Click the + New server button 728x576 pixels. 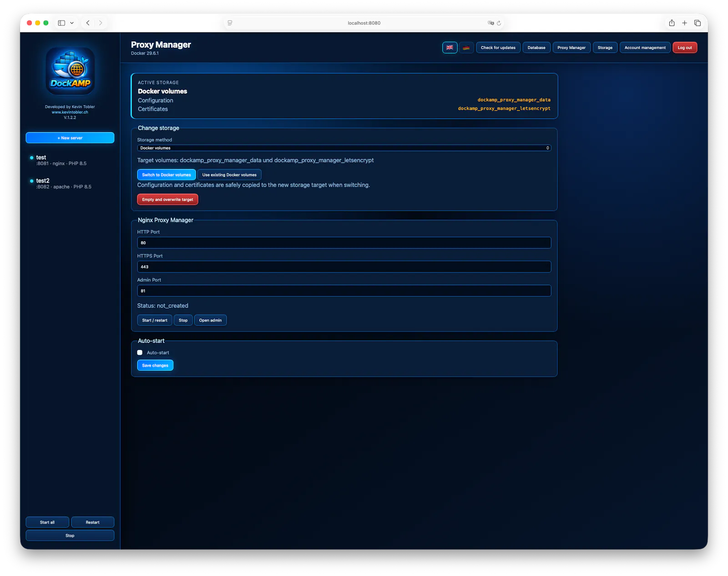click(x=70, y=138)
